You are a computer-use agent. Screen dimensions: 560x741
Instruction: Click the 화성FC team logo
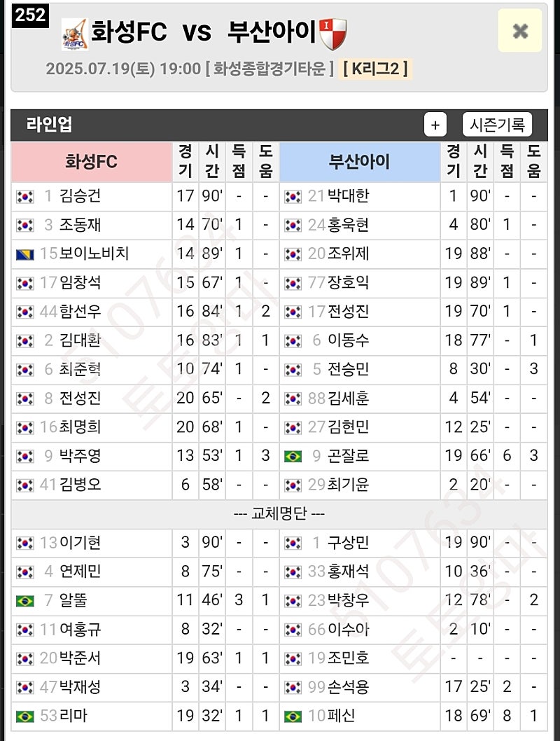point(75,34)
